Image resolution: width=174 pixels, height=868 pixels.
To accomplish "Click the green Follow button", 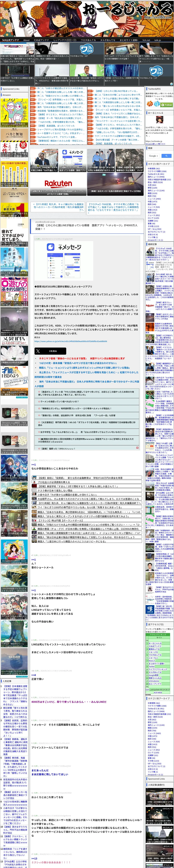I will tap(167, 104).
